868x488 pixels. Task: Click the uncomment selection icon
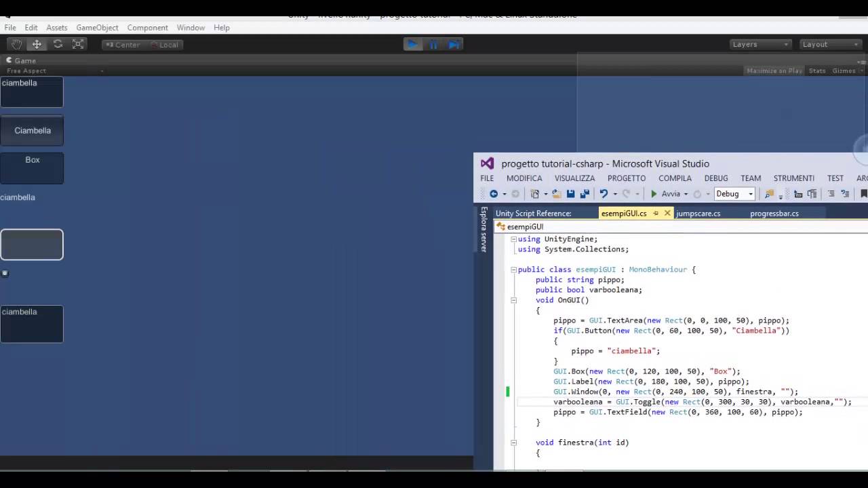point(845,194)
